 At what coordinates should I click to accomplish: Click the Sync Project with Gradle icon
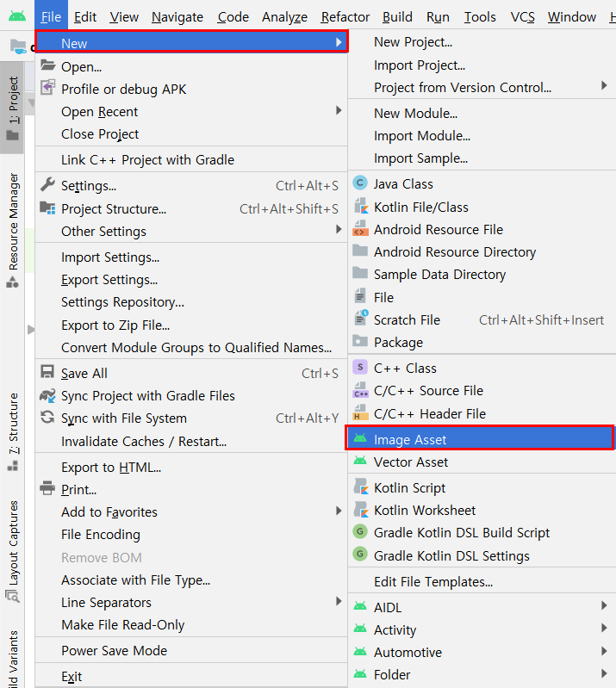click(47, 395)
